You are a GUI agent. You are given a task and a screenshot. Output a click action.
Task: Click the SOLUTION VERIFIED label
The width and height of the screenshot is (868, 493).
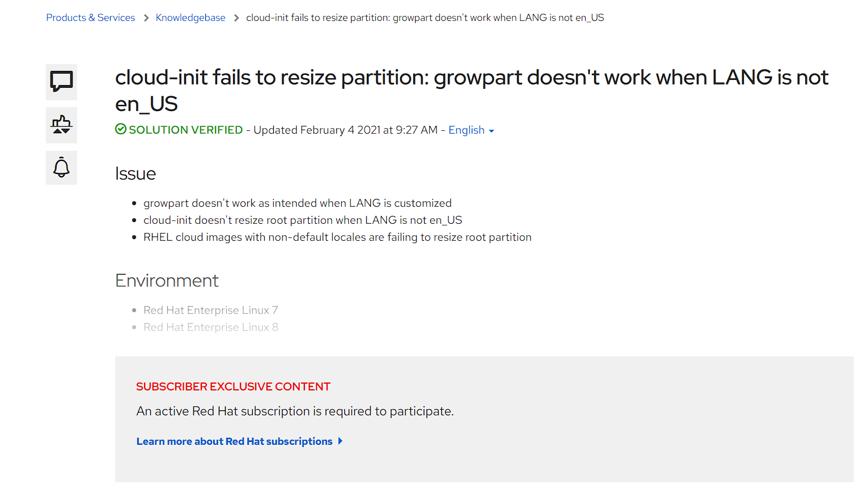[185, 130]
